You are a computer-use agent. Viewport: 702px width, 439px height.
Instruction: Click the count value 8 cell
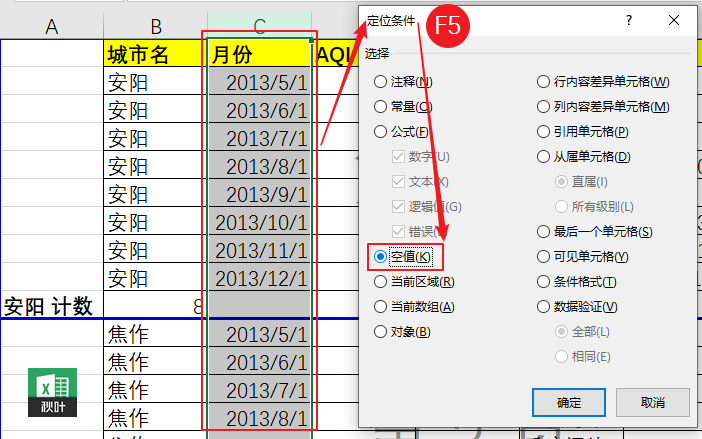[155, 305]
